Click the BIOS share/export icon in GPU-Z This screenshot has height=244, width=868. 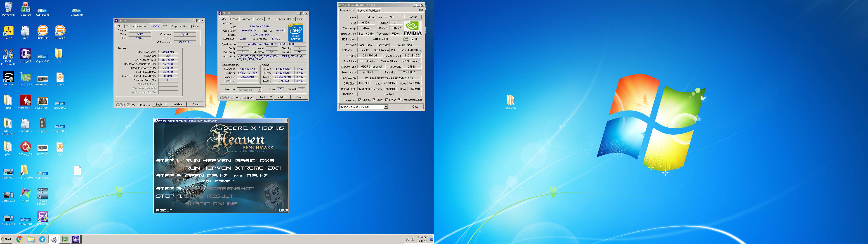(x=406, y=39)
